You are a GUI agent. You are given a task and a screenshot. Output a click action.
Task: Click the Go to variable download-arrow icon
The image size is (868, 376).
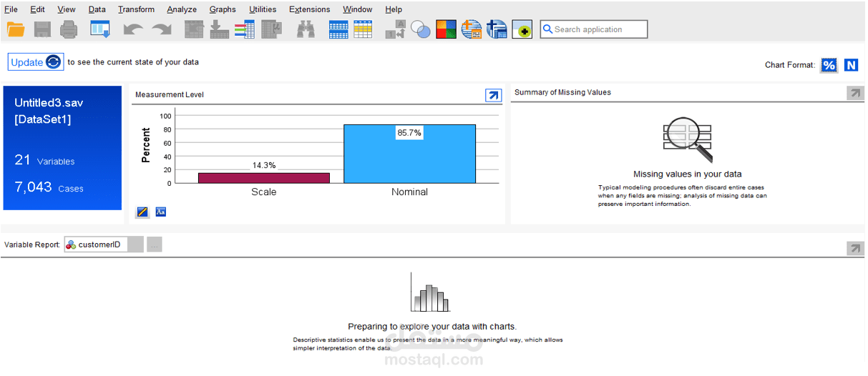click(219, 29)
